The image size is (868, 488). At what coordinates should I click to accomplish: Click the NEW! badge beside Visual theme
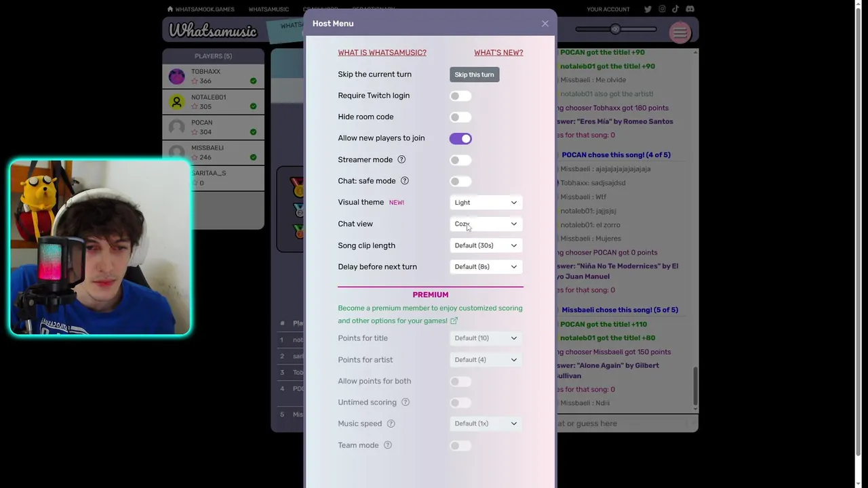[x=397, y=203]
